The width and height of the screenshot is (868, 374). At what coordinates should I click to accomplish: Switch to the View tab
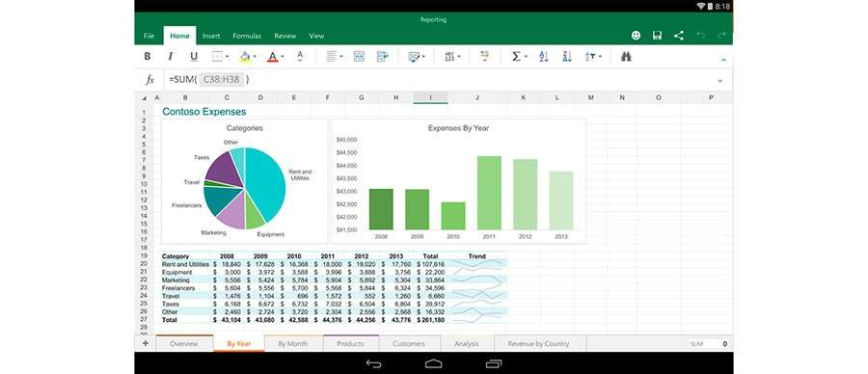316,36
